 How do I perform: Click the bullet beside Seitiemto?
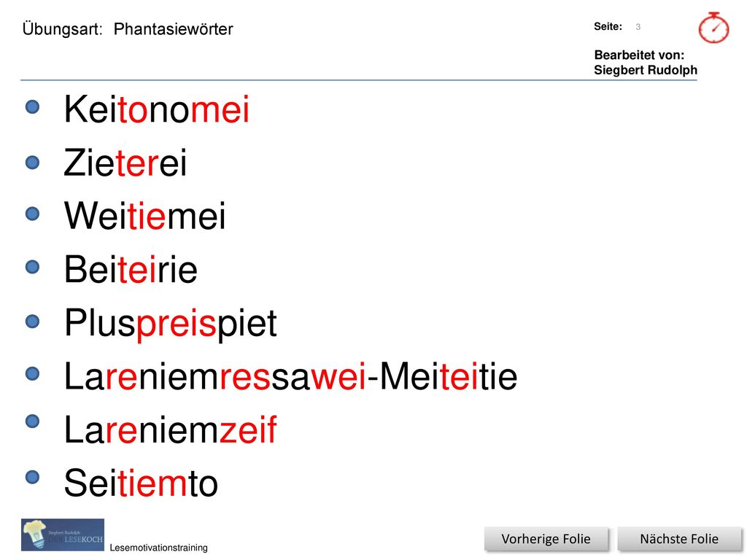pos(32,477)
